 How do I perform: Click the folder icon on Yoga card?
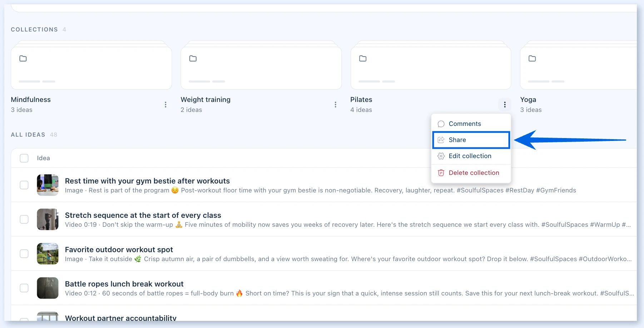pyautogui.click(x=532, y=58)
